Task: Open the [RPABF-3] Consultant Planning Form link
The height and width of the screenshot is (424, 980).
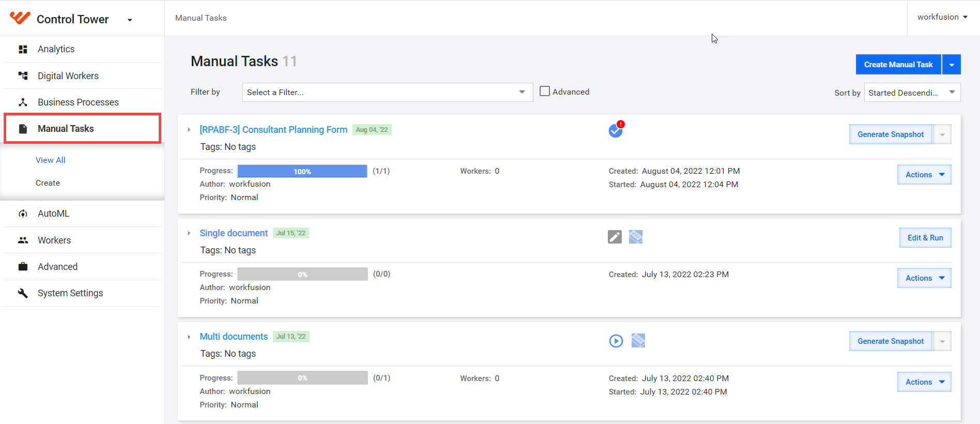Action: coord(273,130)
